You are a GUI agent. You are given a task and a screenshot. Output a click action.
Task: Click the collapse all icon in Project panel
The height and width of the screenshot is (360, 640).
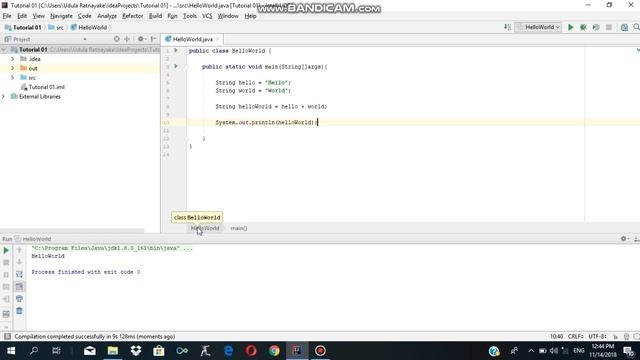(x=127, y=39)
